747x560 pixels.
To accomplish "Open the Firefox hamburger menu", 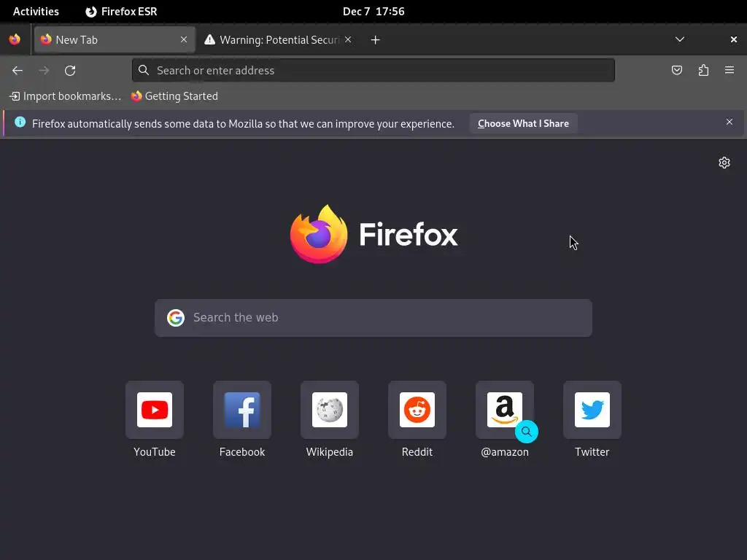I will click(x=729, y=71).
